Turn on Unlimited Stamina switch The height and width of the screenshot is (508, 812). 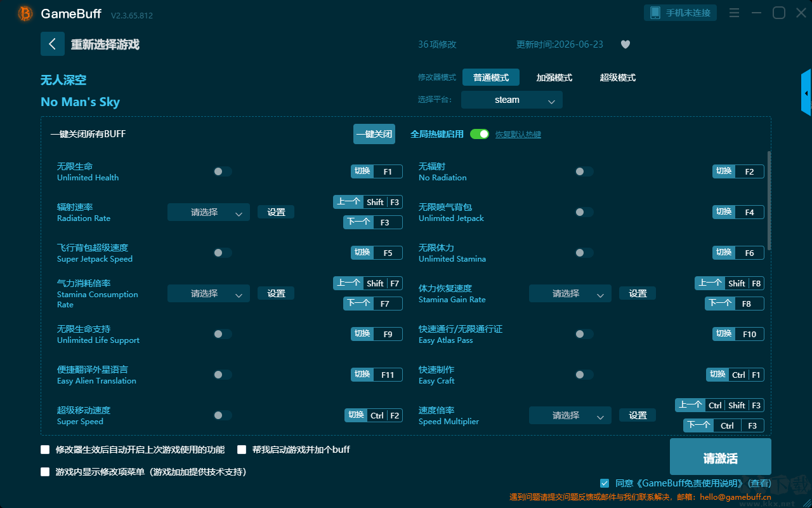(x=584, y=253)
